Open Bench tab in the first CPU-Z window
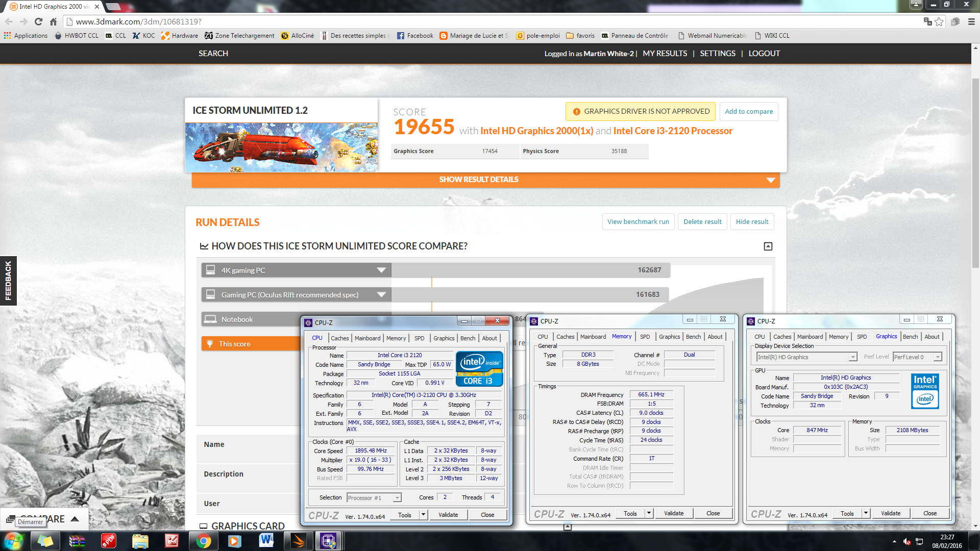This screenshot has width=980, height=551. click(468, 338)
